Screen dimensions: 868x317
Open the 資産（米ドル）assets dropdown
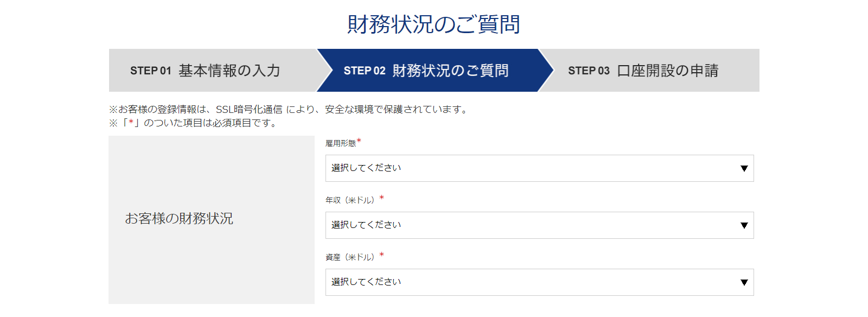[x=540, y=282]
